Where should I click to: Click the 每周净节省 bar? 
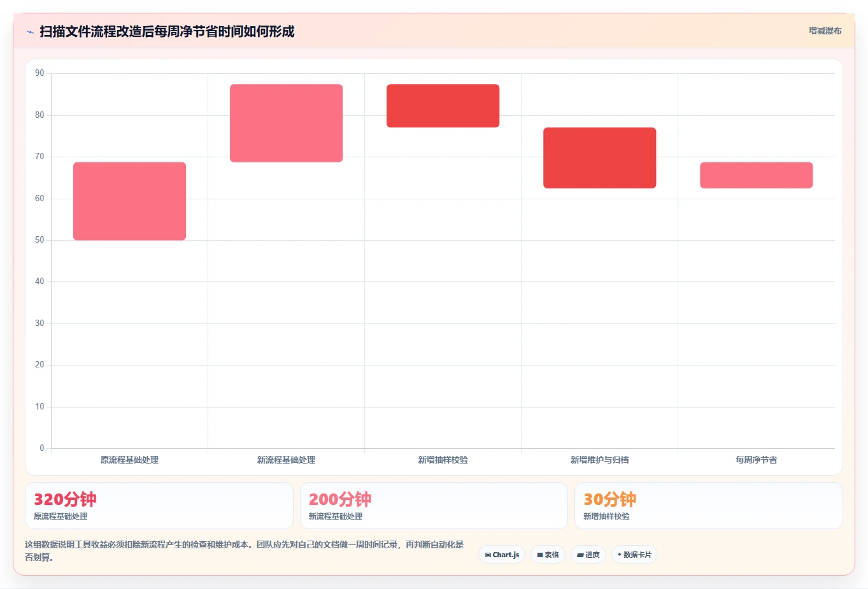(756, 175)
